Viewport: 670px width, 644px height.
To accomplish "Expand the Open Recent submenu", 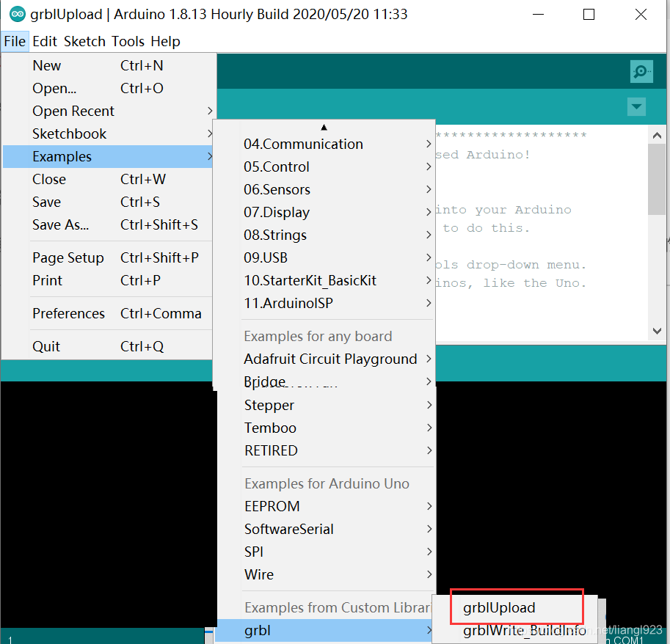I will pyautogui.click(x=108, y=111).
